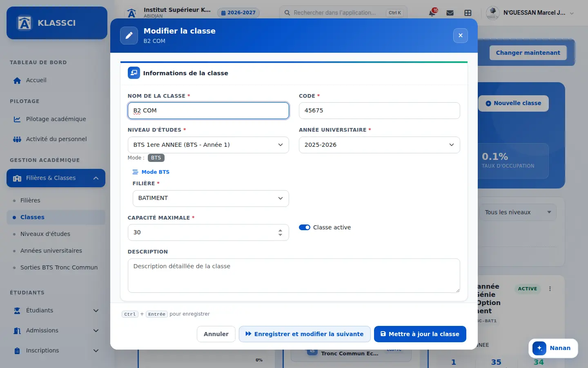Click the Code input field
Image resolution: width=588 pixels, height=368 pixels.
tap(379, 111)
